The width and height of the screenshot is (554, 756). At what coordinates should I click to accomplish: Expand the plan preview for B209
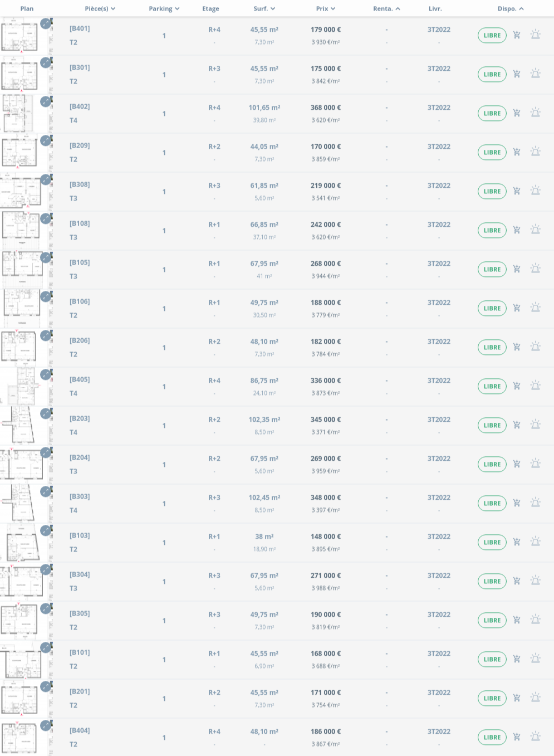click(46, 140)
